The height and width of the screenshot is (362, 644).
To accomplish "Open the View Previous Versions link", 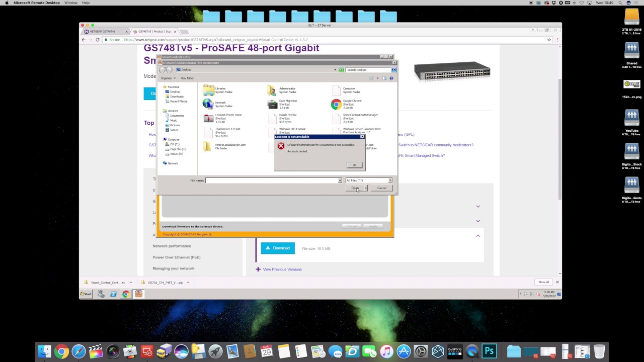I will [282, 269].
